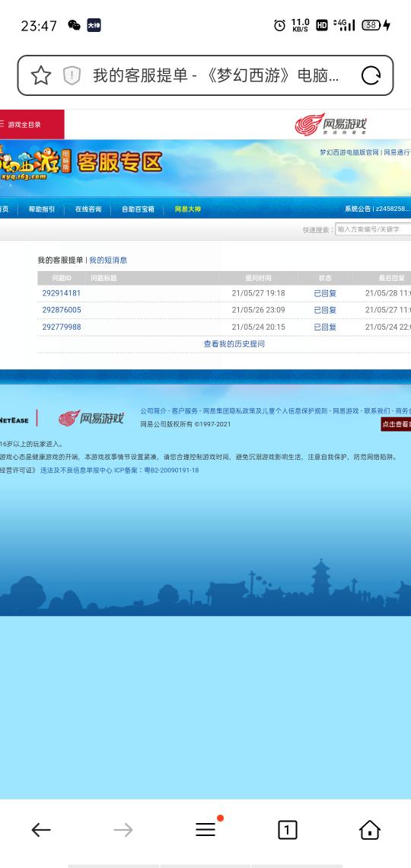Tap the WeChat notification icon in status bar
Viewport: 411px width, 868px height.
[x=74, y=25]
